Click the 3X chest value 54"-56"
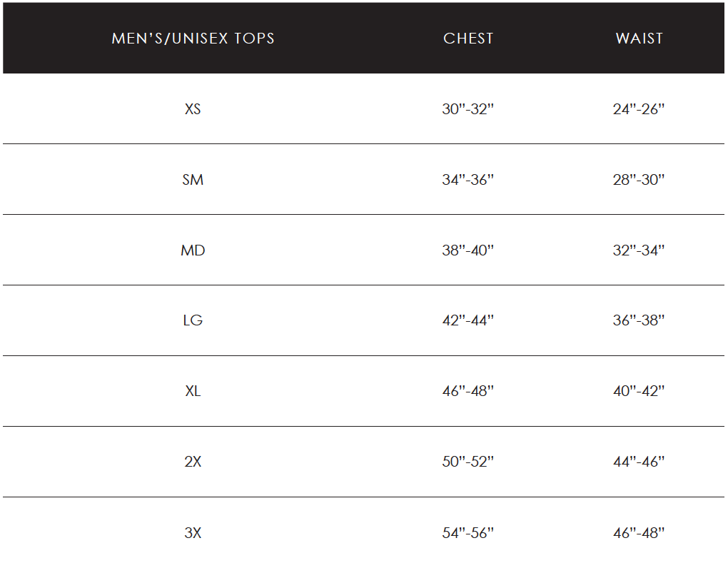 pyautogui.click(x=468, y=532)
